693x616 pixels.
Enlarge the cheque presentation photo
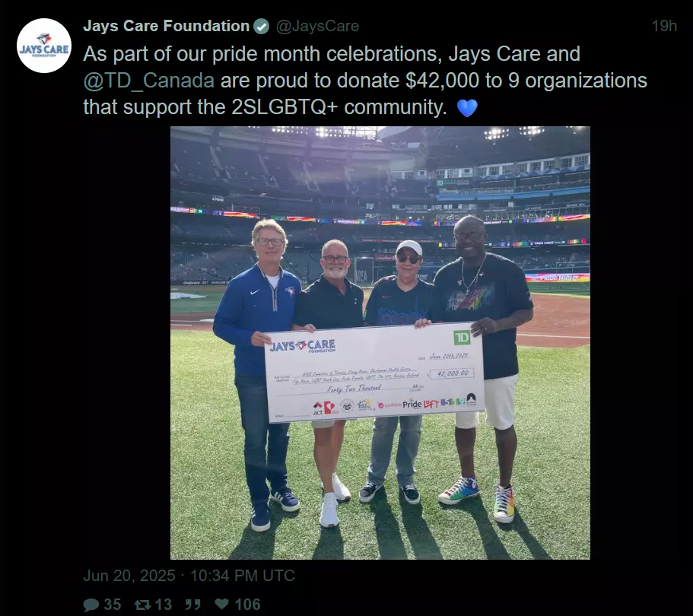(380, 343)
